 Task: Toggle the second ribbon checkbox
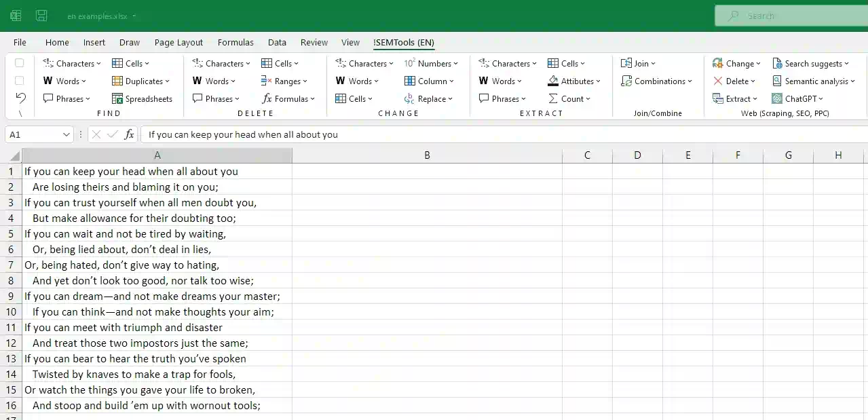click(x=20, y=81)
